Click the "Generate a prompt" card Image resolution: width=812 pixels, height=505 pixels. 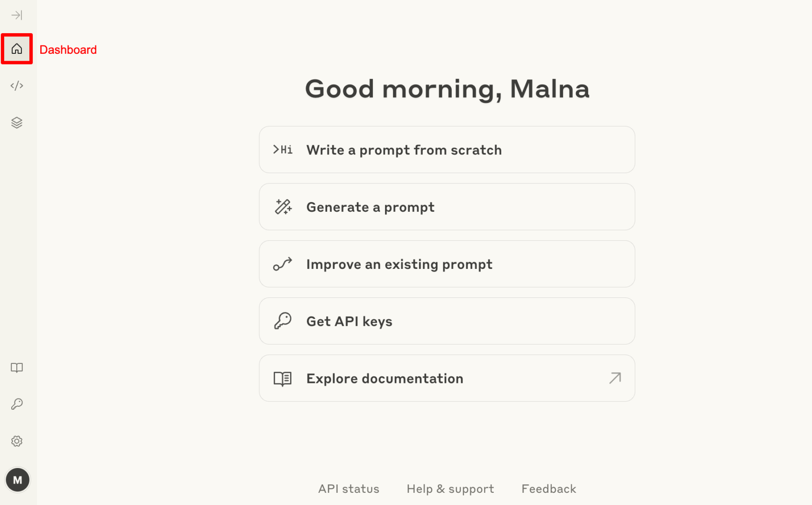[447, 207]
